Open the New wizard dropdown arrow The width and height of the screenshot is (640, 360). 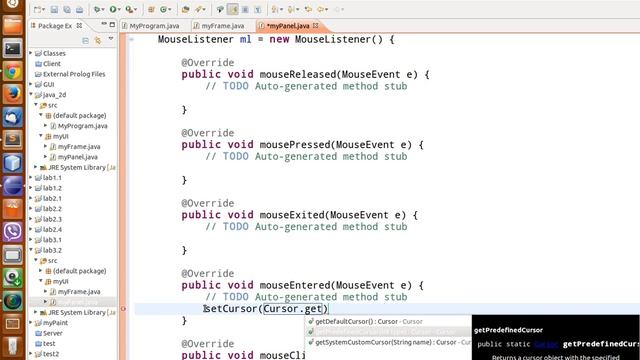(43, 9)
